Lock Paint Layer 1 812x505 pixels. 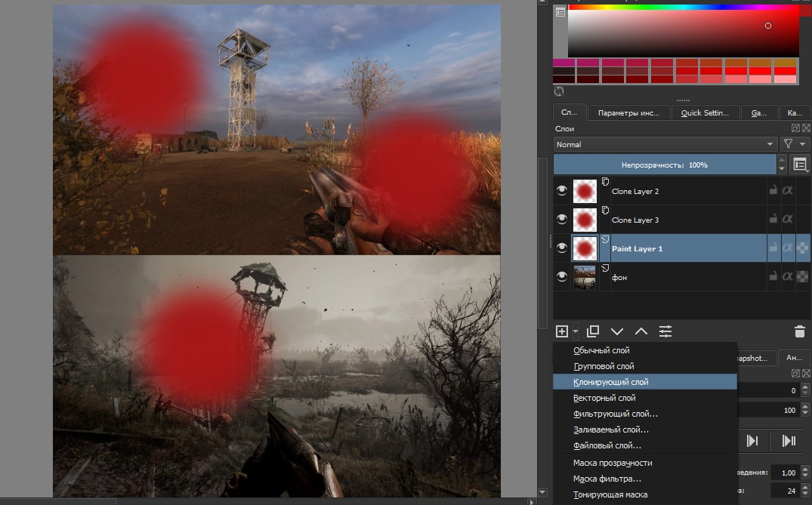(773, 248)
